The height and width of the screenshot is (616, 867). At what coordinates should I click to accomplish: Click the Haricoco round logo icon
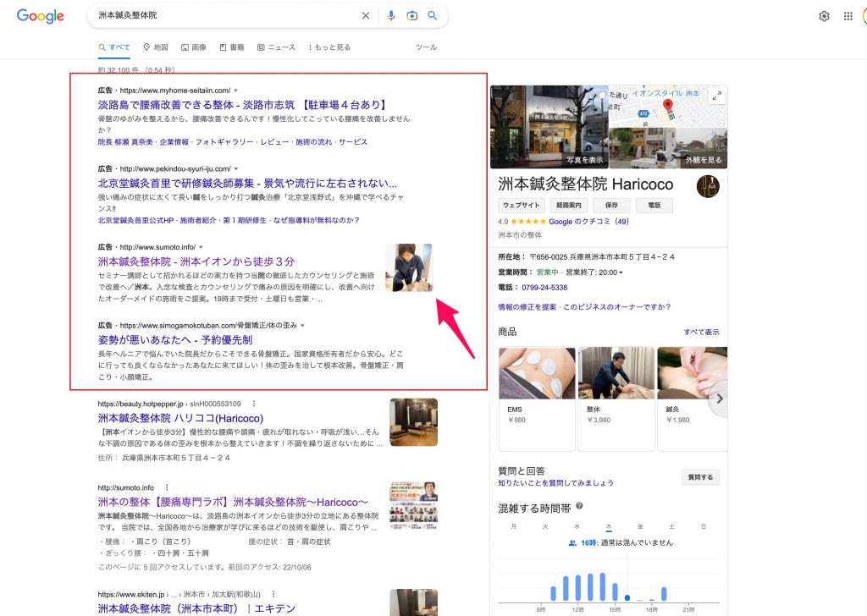click(x=708, y=186)
